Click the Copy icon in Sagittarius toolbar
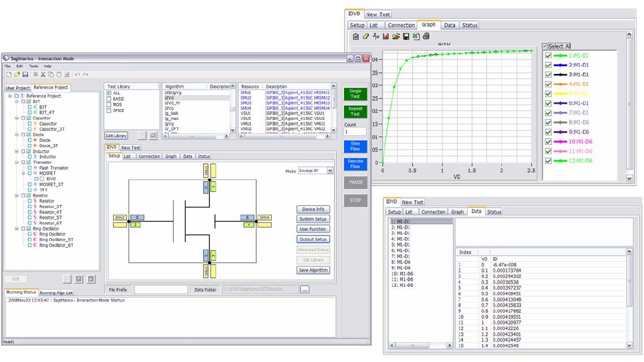Screen dimensions: 644x362 tap(51, 74)
